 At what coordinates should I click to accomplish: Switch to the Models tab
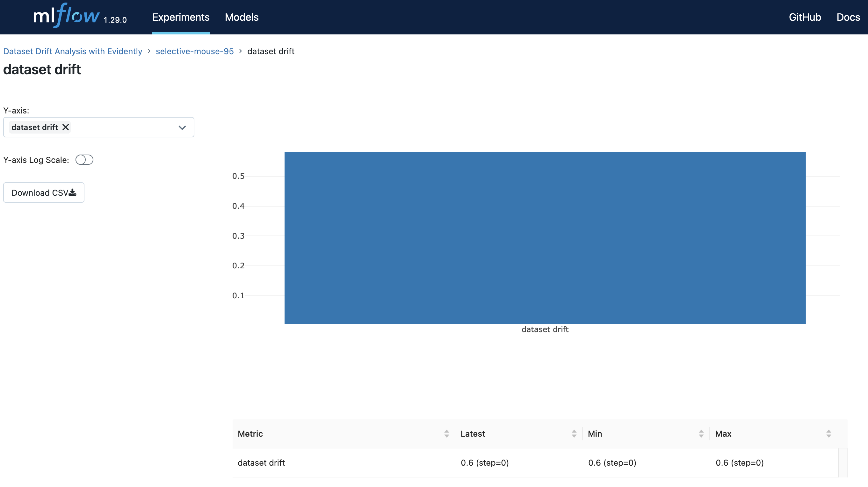coord(242,17)
